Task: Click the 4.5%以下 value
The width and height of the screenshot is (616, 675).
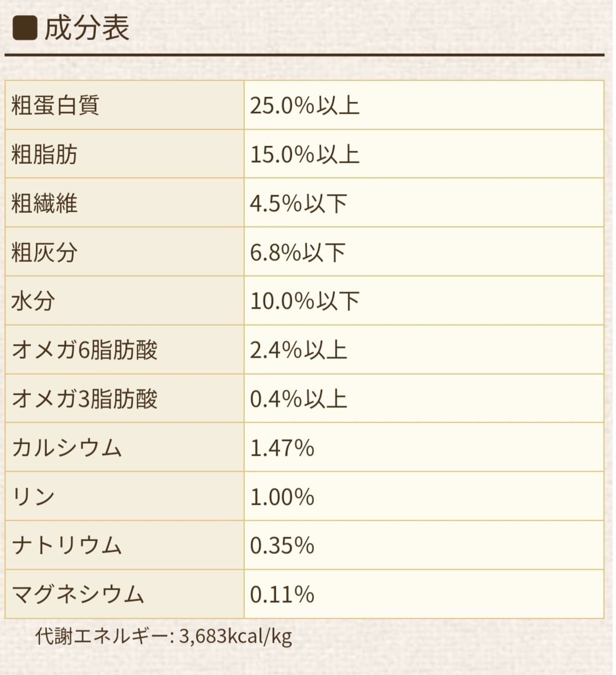Action: pyautogui.click(x=298, y=204)
